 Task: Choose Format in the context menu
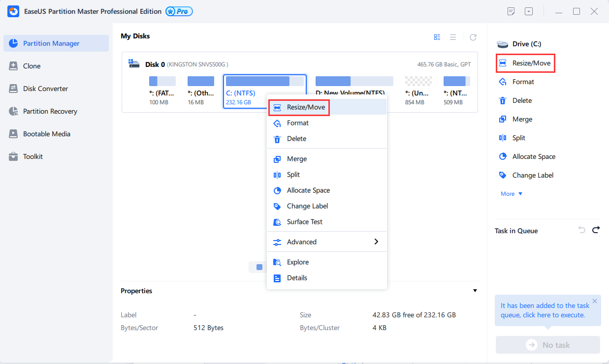(x=327, y=123)
